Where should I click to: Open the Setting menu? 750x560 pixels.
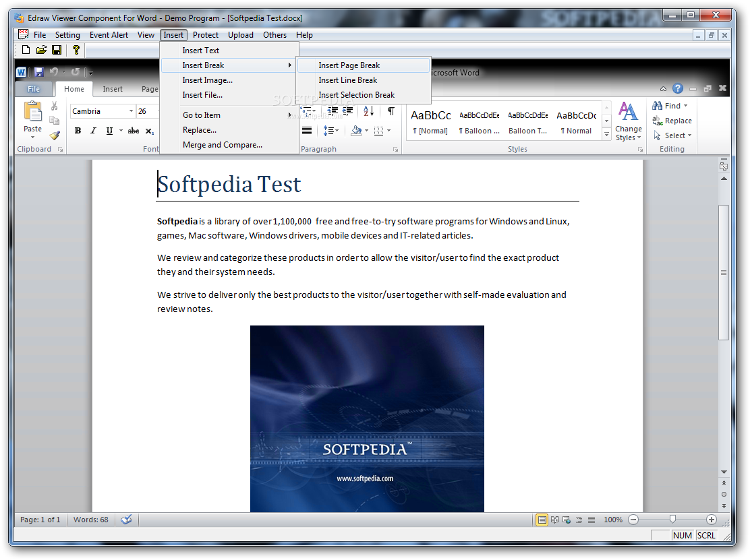point(67,35)
